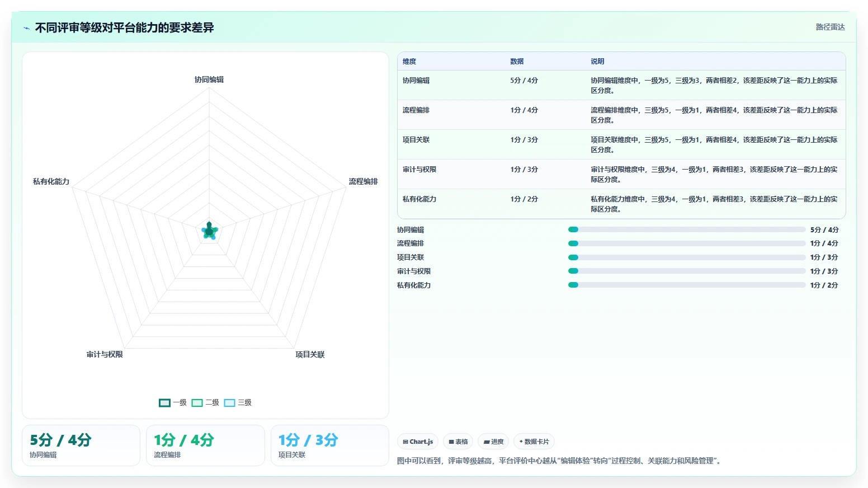868x488 pixels.
Task: Click the Chart.js tag chip
Action: (418, 442)
